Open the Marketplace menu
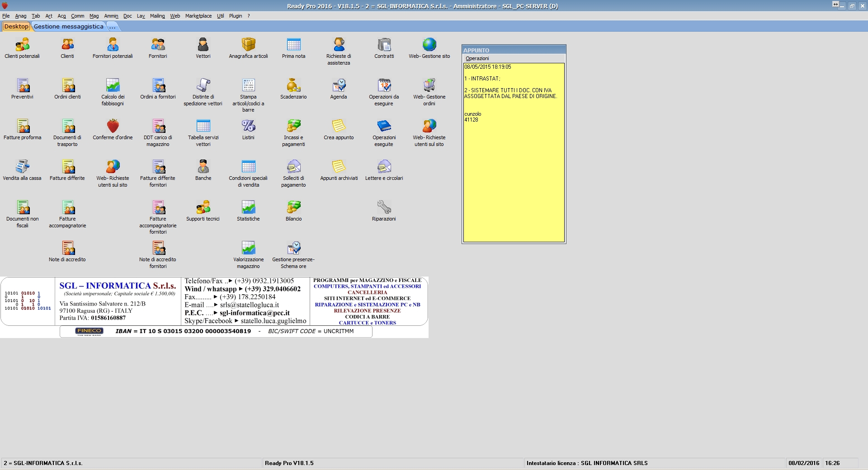The image size is (868, 470). pos(198,16)
